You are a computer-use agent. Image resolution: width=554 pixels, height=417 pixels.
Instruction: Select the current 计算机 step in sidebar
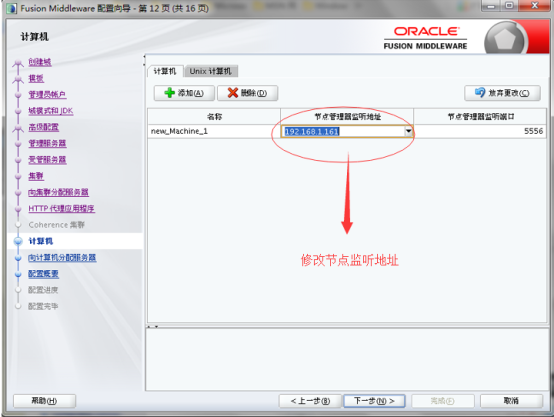point(41,241)
